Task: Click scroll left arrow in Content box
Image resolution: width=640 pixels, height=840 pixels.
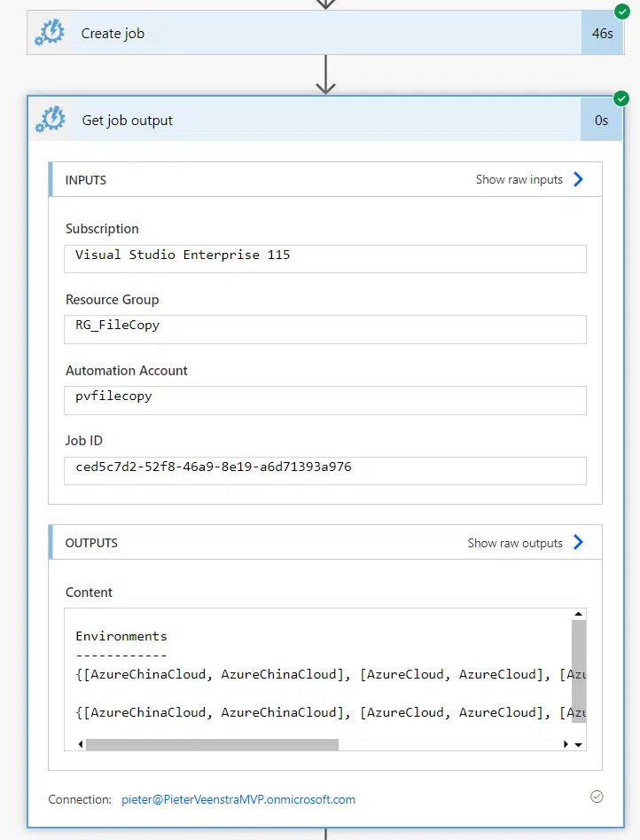Action: click(x=81, y=744)
